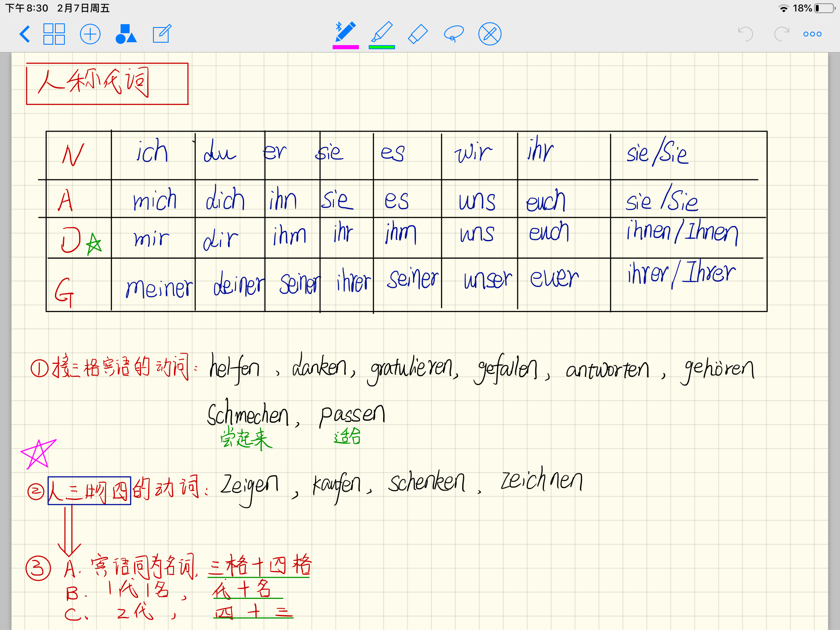840x630 pixels.
Task: Open the shapes insertion tool
Action: click(x=126, y=34)
